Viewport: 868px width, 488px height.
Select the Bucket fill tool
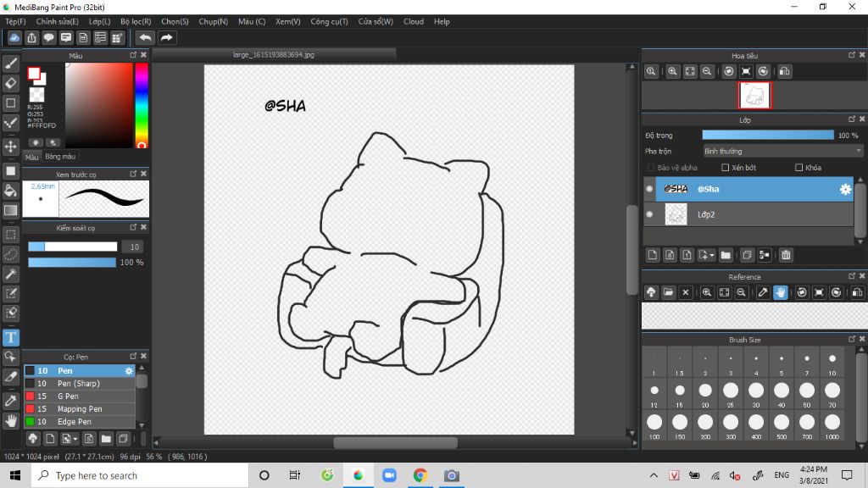point(10,191)
